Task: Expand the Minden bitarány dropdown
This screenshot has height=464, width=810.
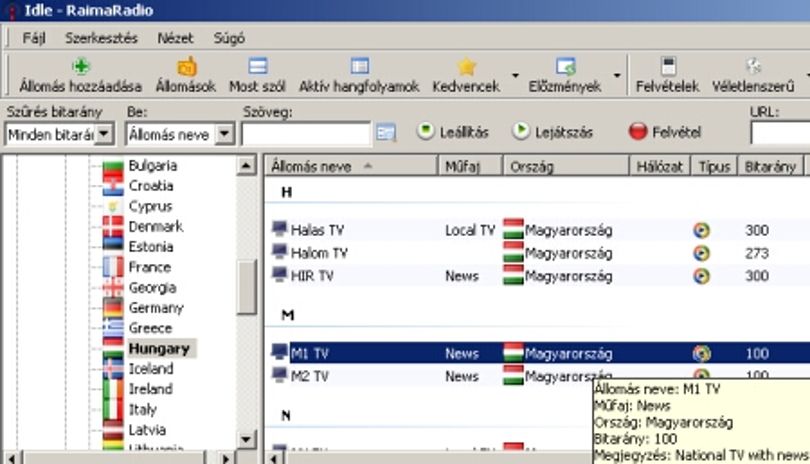Action: coord(104,134)
